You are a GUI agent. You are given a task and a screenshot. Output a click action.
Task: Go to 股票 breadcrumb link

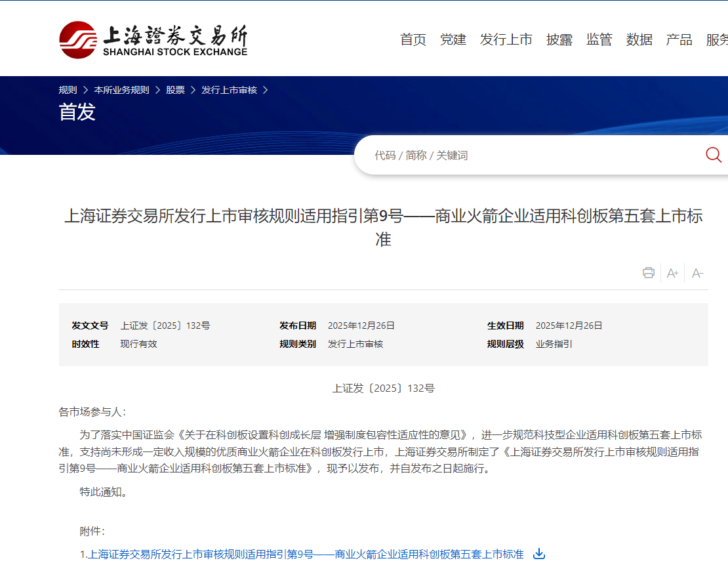click(x=175, y=90)
